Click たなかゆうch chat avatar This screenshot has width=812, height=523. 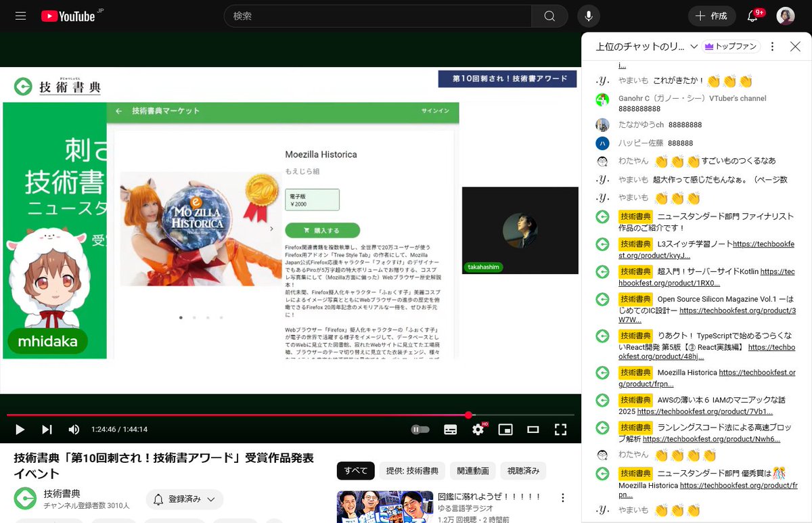[x=602, y=125]
